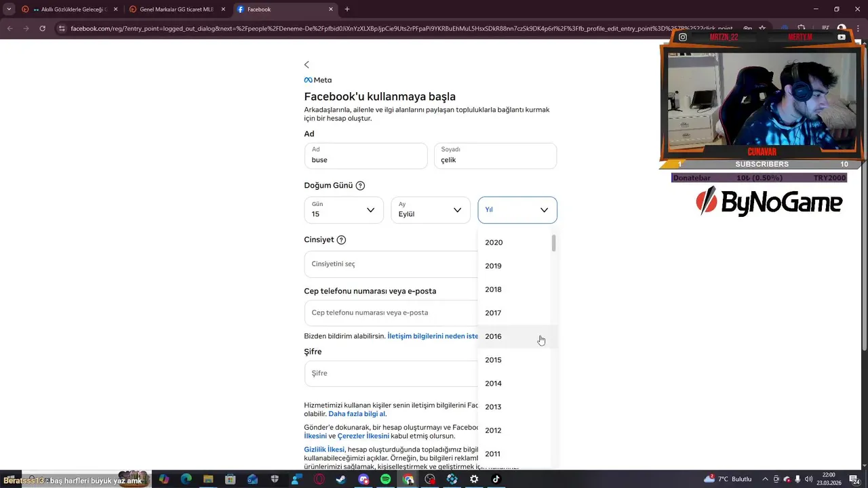Open the Chrome three-dot menu
868x488 pixels.
coord(858,28)
